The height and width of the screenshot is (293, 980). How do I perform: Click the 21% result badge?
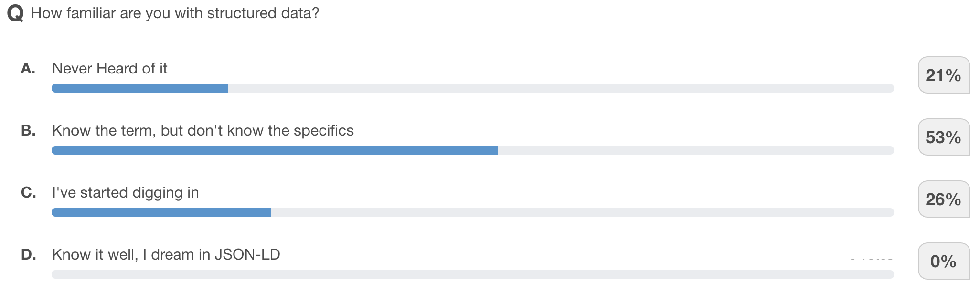click(943, 75)
